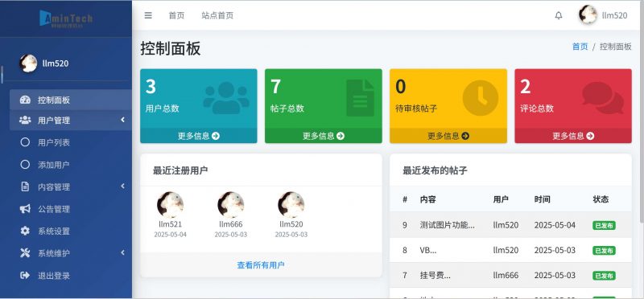This screenshot has height=299, width=644.
Task: Click the circle icon next to 添加用户
Action: tap(25, 165)
